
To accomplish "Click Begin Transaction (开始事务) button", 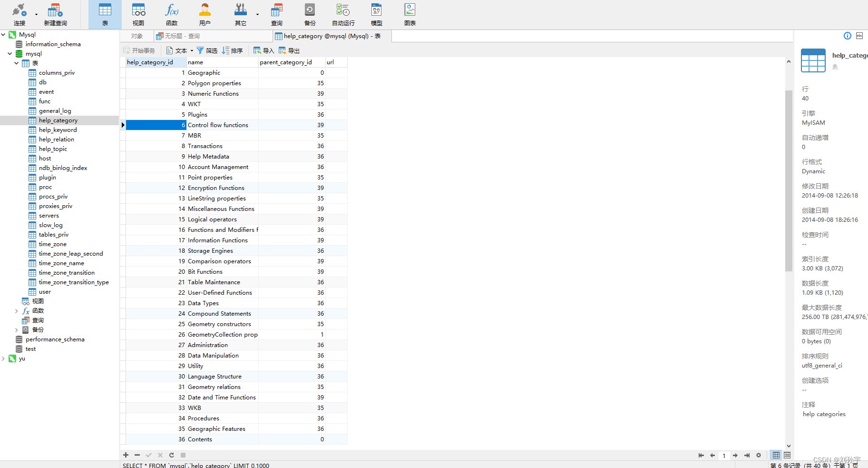I will click(139, 50).
